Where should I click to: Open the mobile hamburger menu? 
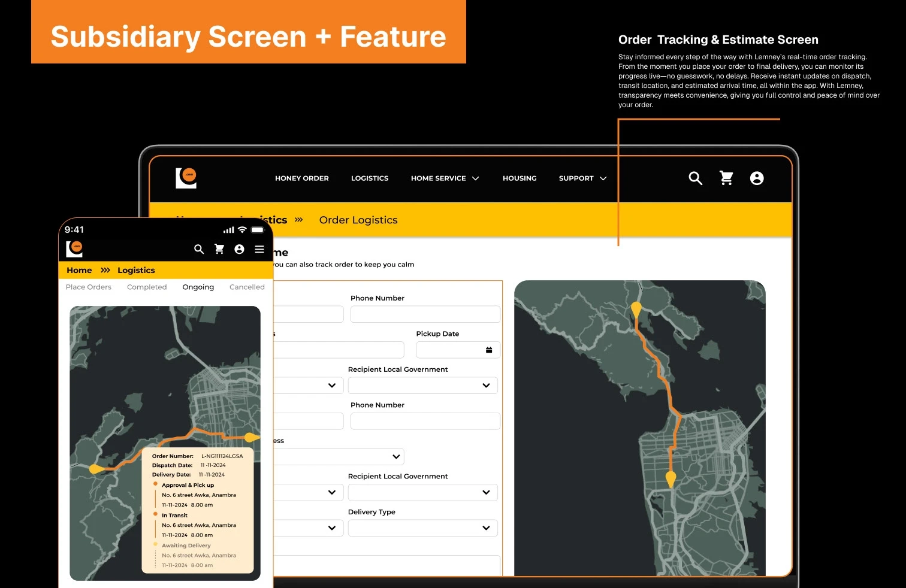point(259,249)
